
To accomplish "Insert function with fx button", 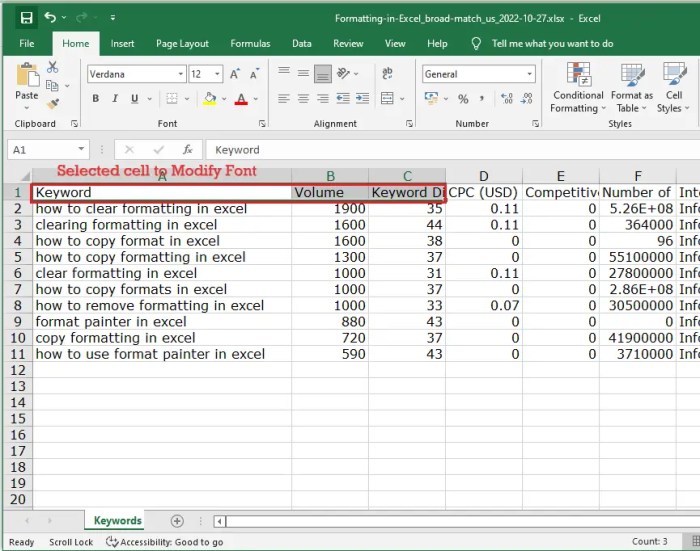I will coord(188,150).
